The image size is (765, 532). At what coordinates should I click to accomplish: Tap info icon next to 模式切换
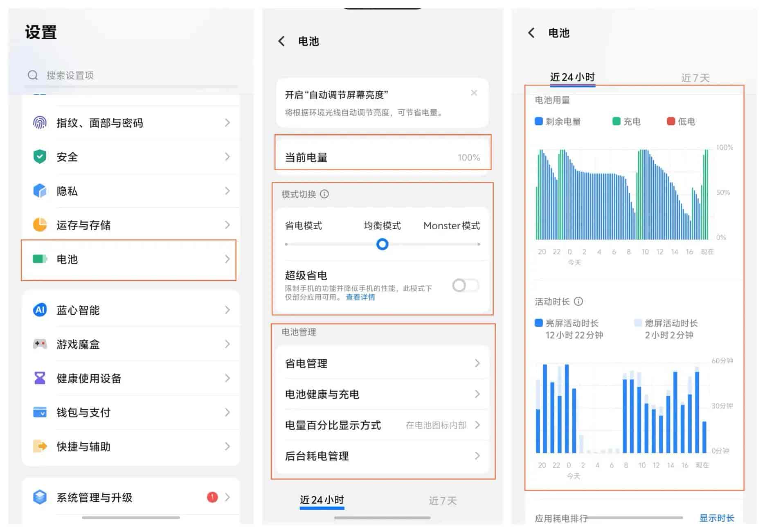[324, 194]
